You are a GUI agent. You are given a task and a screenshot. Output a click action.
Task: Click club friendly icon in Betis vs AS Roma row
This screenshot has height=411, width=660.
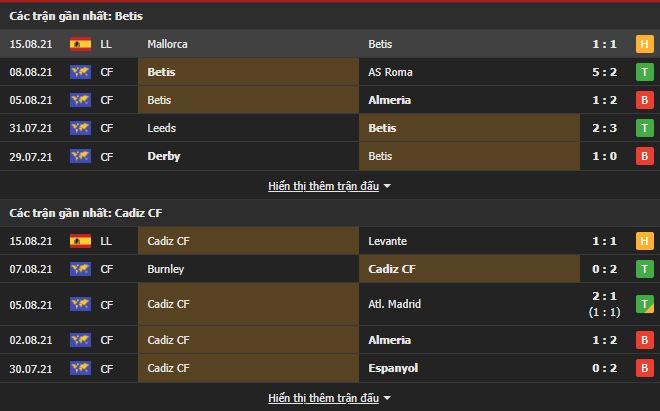pos(80,72)
